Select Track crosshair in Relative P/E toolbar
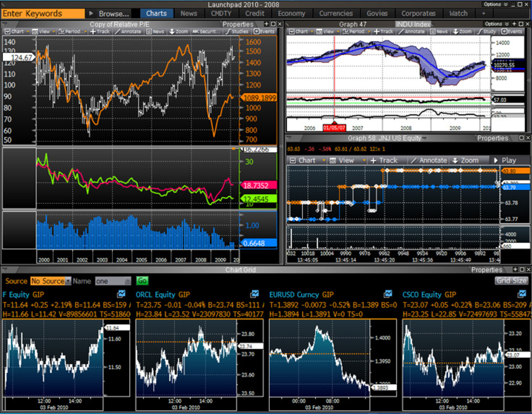 pyautogui.click(x=100, y=31)
